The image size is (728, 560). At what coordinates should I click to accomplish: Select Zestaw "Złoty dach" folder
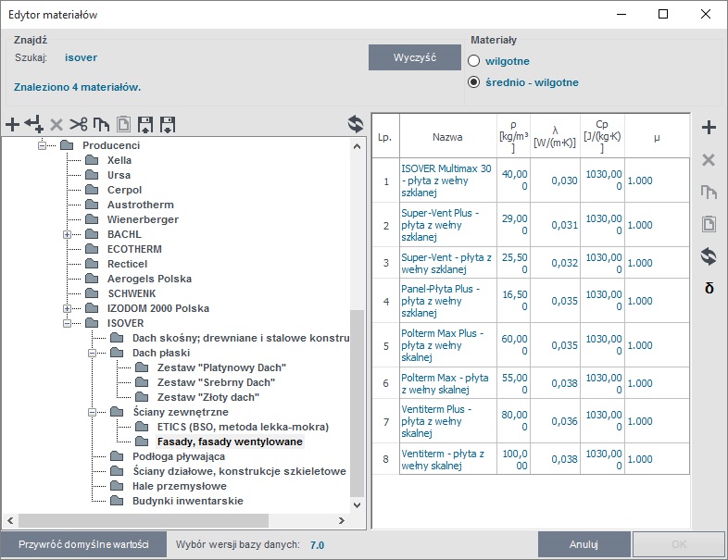coord(208,398)
